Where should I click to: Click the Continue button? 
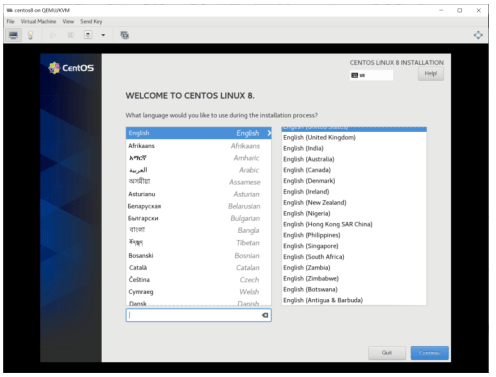(429, 353)
